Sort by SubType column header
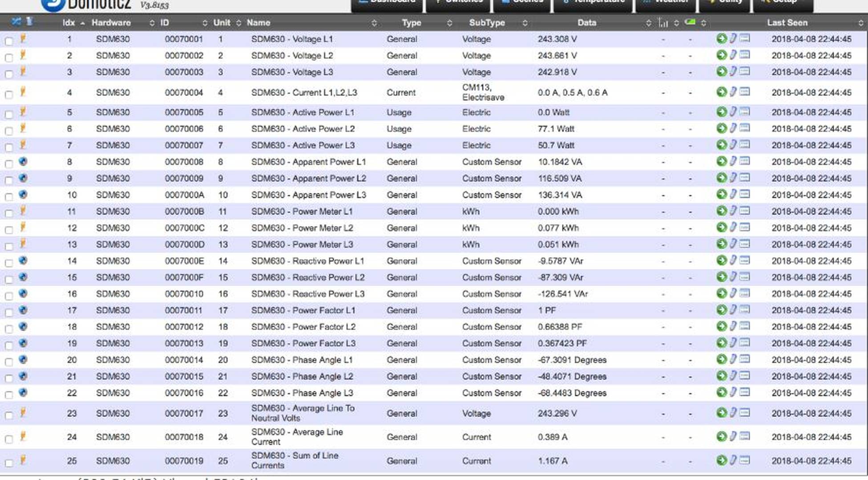This screenshot has width=868, height=480. coord(487,23)
